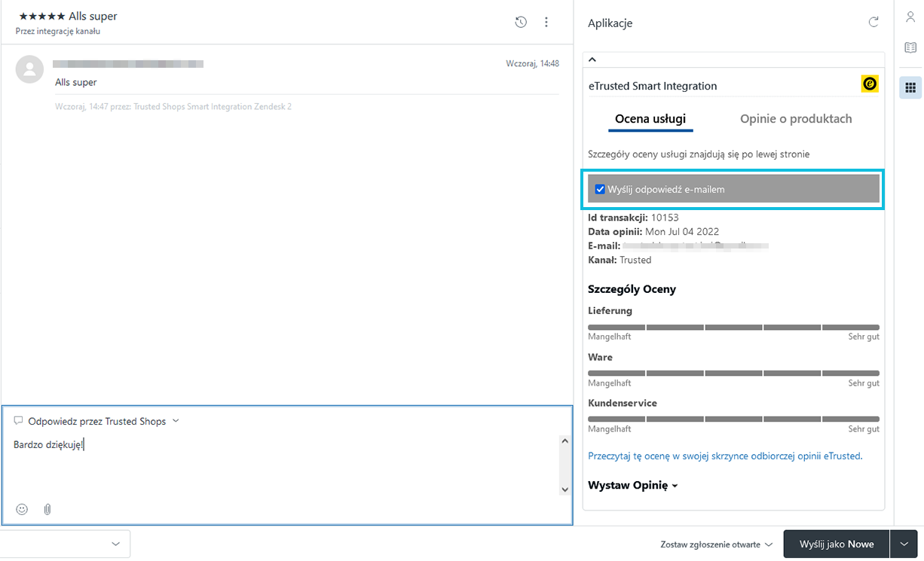The height and width of the screenshot is (561, 924).
Task: Uncheck 'Wyślij odpowiedź e-mailem' checkbox
Action: (600, 190)
